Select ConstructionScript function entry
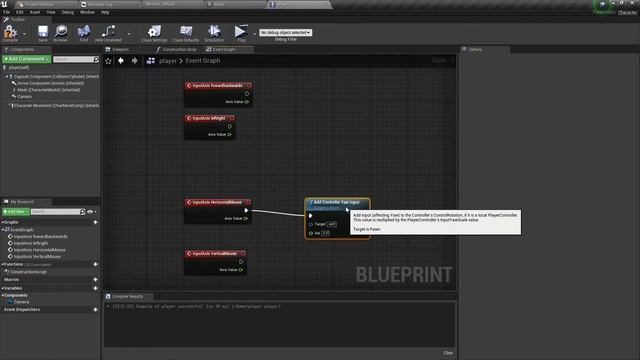Image resolution: width=640 pixels, height=360 pixels. point(28,272)
